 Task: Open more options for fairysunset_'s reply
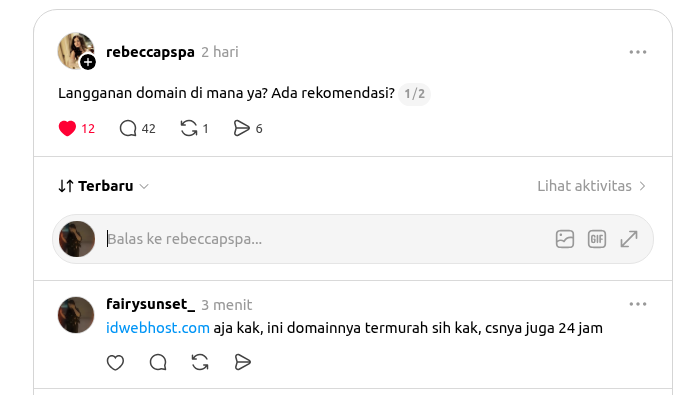638,304
